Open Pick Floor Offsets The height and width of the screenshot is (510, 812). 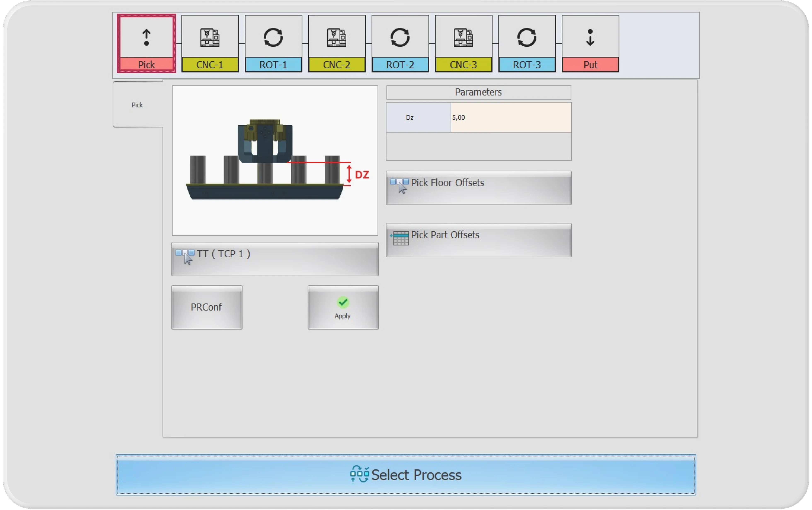[x=479, y=188]
